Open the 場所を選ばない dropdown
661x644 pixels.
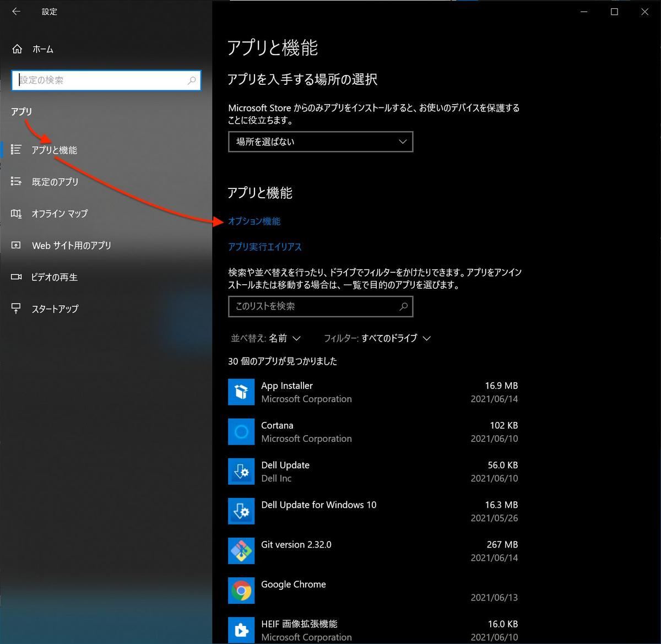coord(321,142)
